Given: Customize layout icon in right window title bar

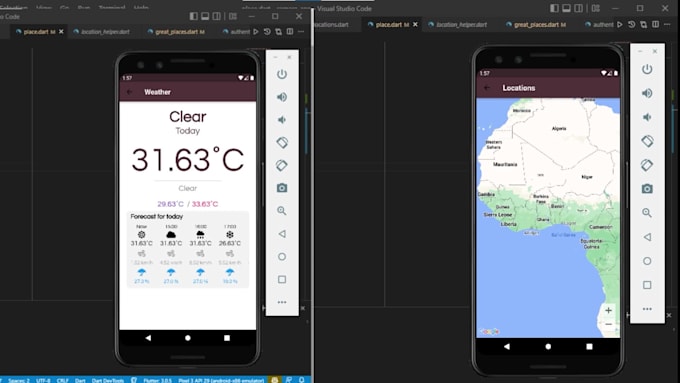Looking at the screenshot, I should tap(596, 8).
